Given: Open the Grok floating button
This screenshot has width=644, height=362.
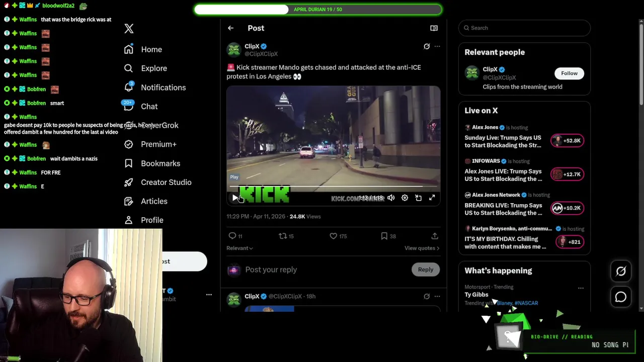Looking at the screenshot, I should (x=621, y=271).
